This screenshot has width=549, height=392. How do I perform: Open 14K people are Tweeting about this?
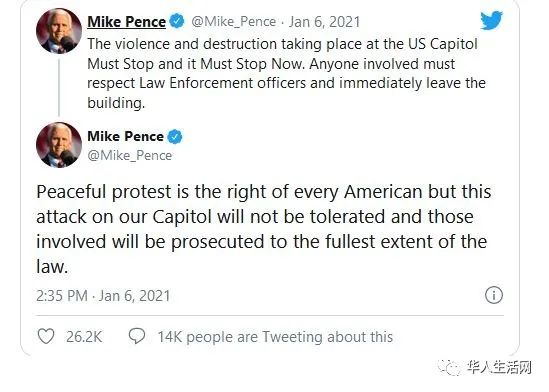pos(275,337)
